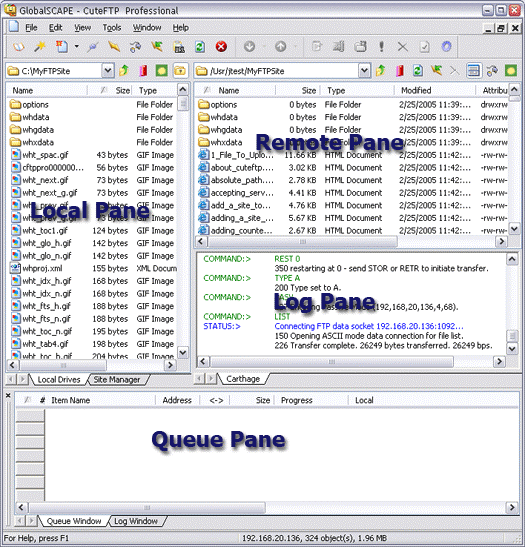Stop transfer with the red X icon
Screen dimensions: 525x547
click(221, 46)
